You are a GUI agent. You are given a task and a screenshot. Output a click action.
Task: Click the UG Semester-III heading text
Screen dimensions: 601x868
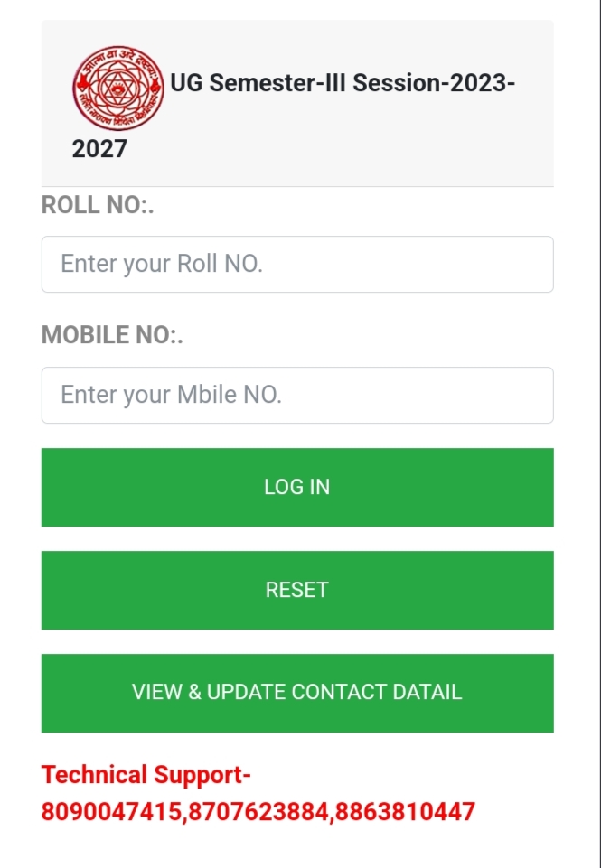point(258,83)
